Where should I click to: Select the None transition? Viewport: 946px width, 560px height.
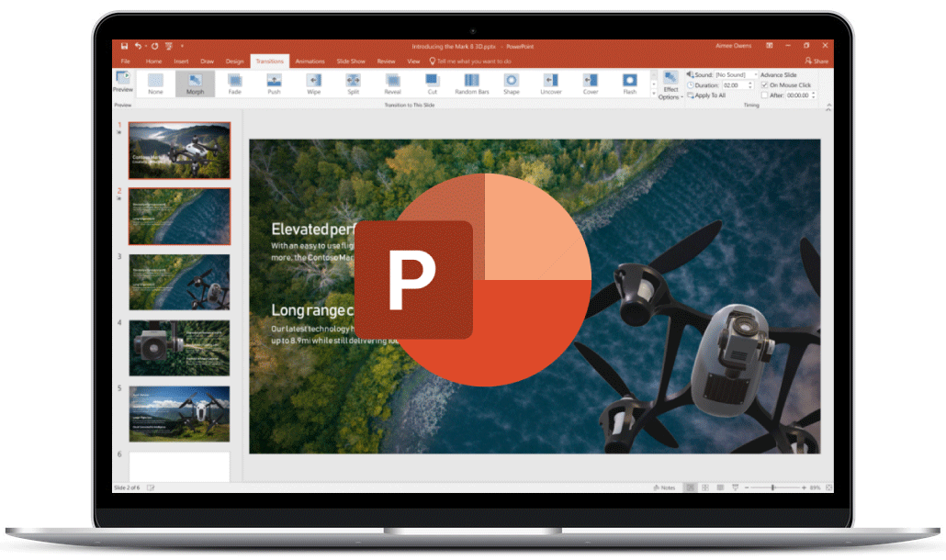tap(155, 84)
